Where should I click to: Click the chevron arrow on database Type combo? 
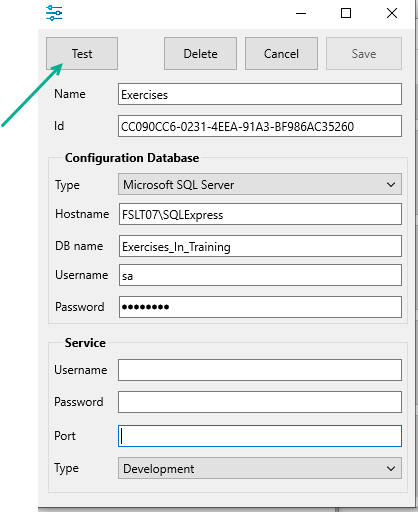(x=391, y=184)
